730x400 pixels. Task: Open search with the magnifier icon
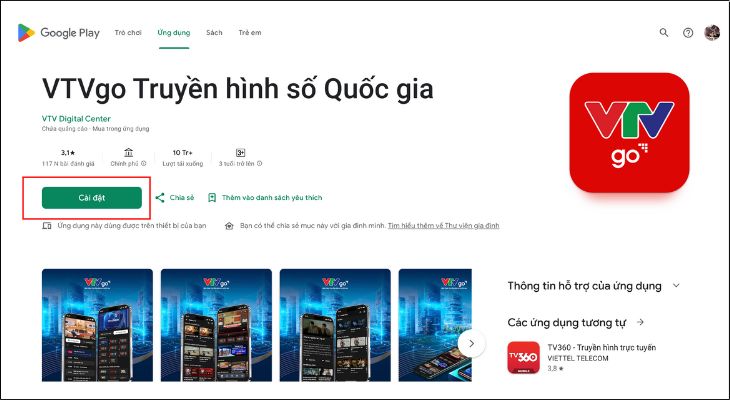[664, 33]
